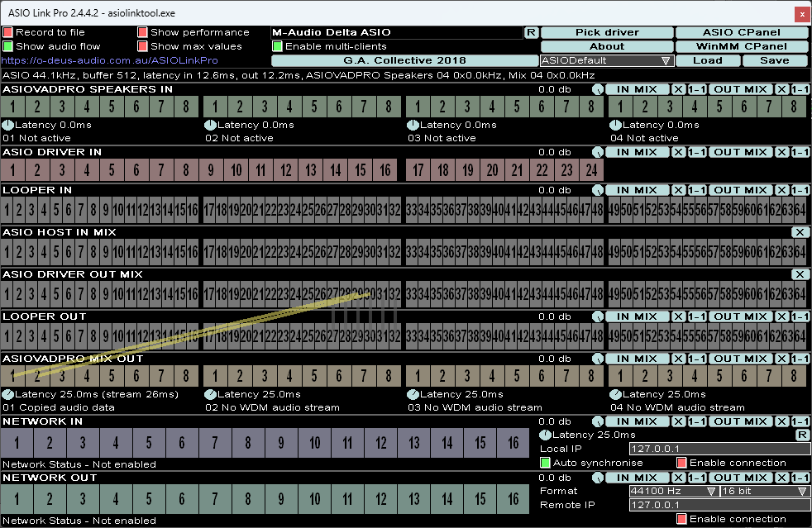
Task: Adjust ASIOVADPRO SPEAKERS IN gain knob
Action: point(598,89)
